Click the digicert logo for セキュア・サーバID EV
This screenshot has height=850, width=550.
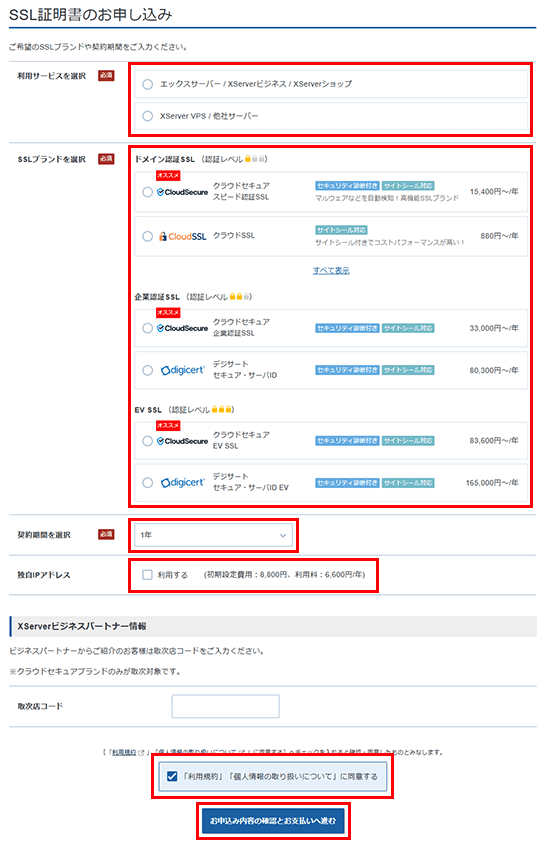pyautogui.click(x=183, y=482)
